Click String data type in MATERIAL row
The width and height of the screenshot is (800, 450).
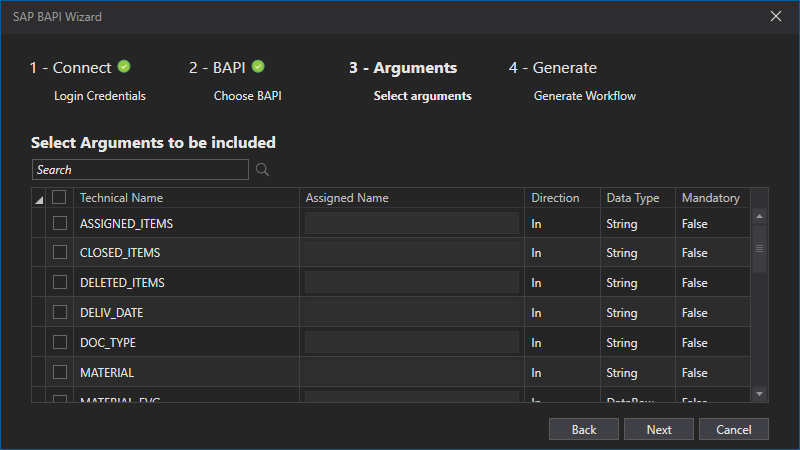621,373
